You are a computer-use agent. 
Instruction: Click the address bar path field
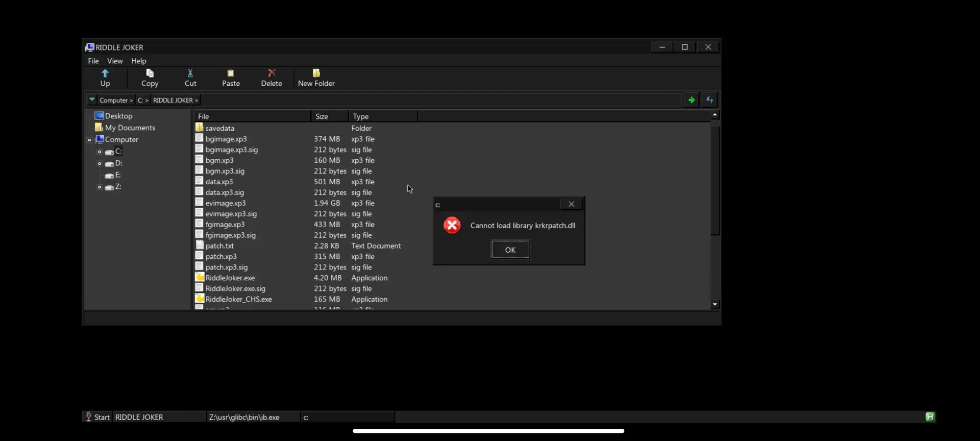[x=440, y=100]
